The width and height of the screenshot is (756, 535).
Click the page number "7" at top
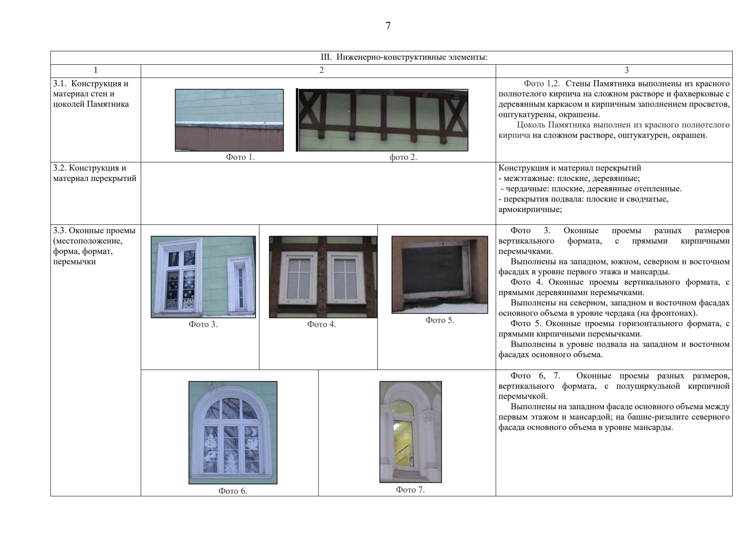[388, 26]
